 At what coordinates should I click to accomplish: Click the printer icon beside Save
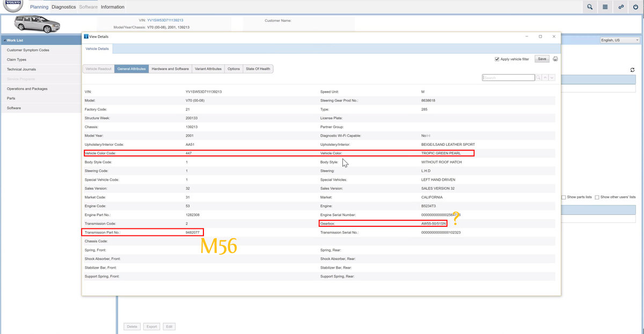[x=555, y=59]
